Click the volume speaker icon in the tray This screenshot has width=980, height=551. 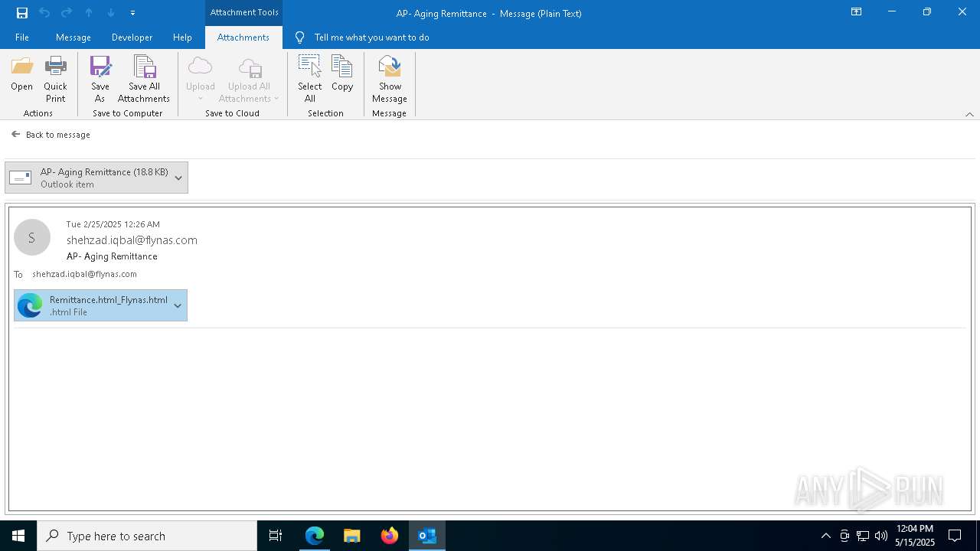click(x=881, y=536)
